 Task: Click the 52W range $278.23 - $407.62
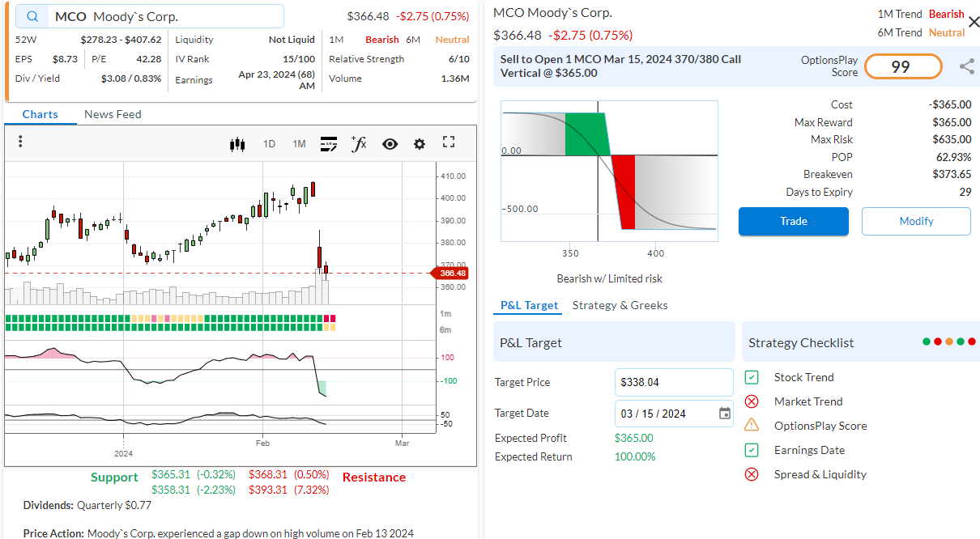click(121, 40)
